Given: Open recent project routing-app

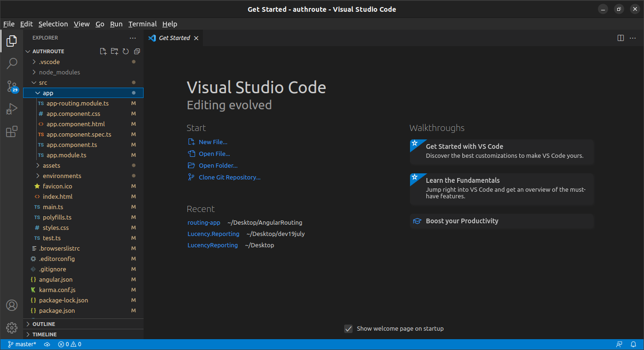Looking at the screenshot, I should [204, 222].
